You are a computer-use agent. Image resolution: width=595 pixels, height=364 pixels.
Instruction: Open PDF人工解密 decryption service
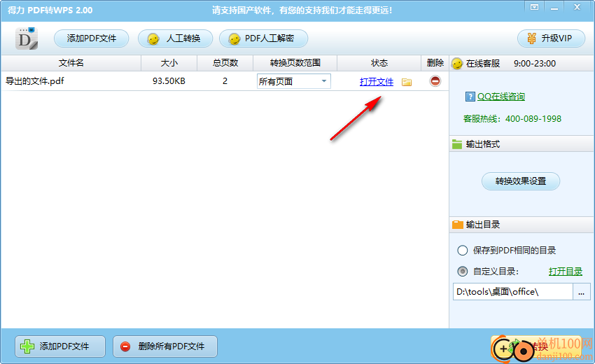tap(263, 38)
